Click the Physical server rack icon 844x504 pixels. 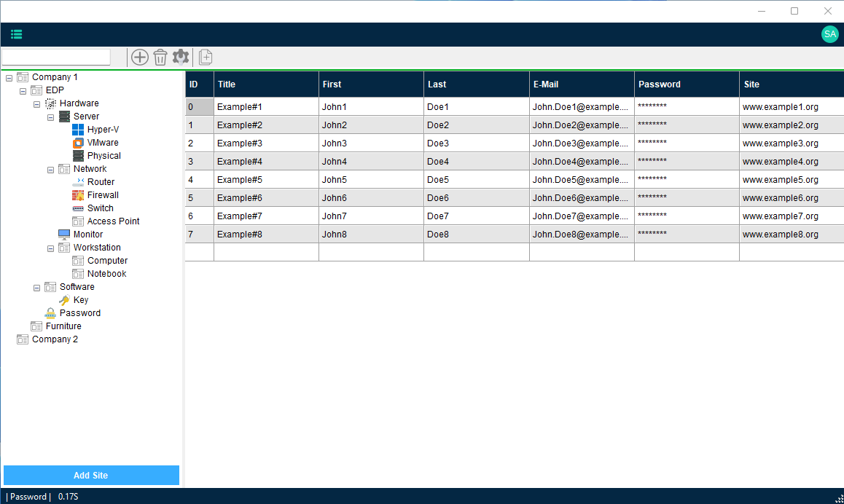click(78, 156)
